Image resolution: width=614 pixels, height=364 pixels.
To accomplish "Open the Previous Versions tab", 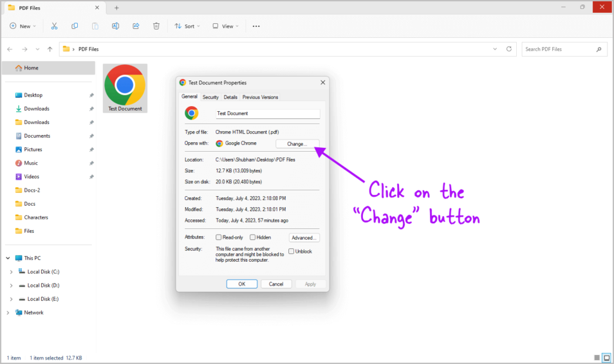I will pos(261,97).
